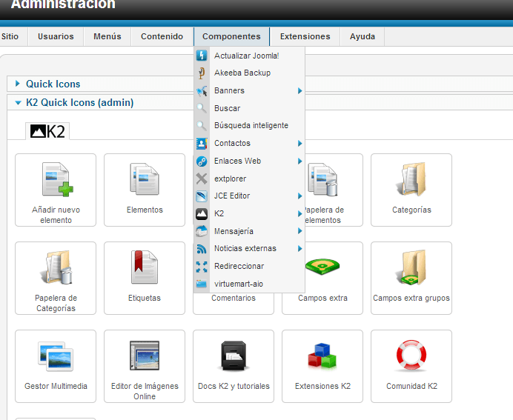Image resolution: width=513 pixels, height=420 pixels.
Task: Click the Búsqueda inteligente magnifier icon
Action: [x=202, y=125]
